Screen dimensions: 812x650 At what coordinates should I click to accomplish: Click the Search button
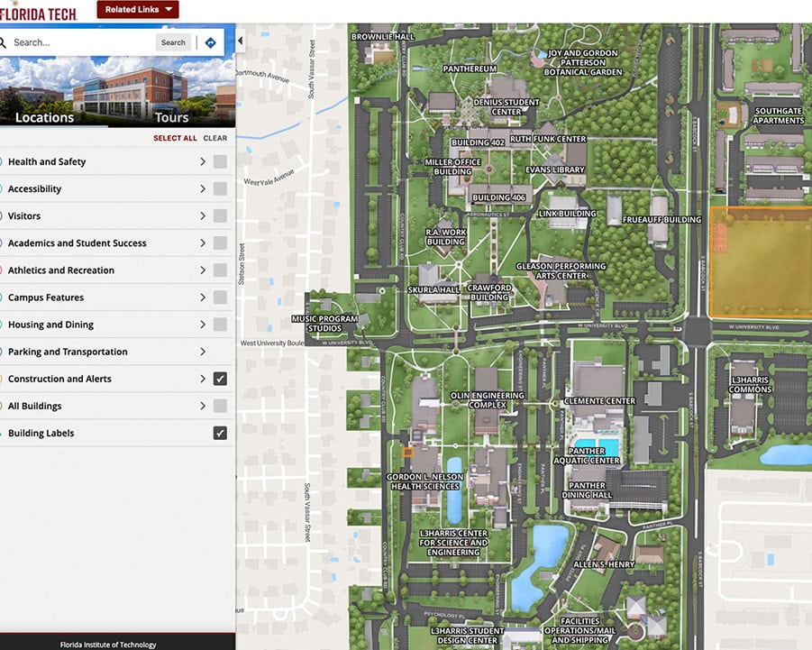pos(173,42)
